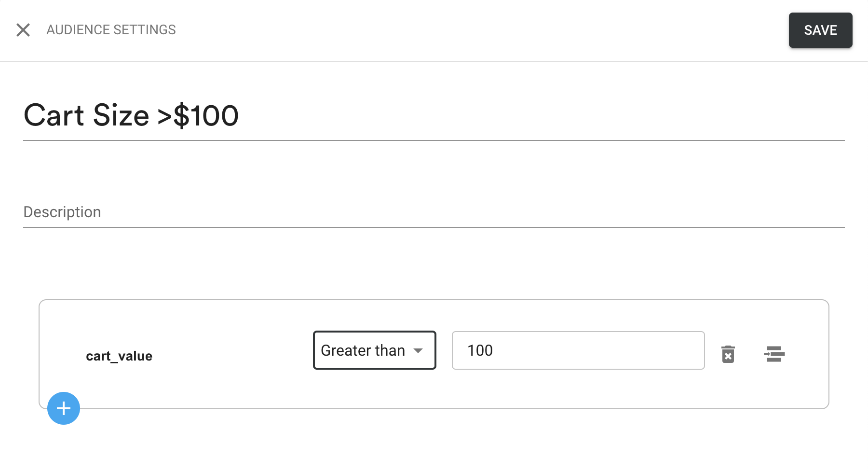Edit the audience name Cart Size >$100
Screen dimensions: 868x472
[434, 115]
